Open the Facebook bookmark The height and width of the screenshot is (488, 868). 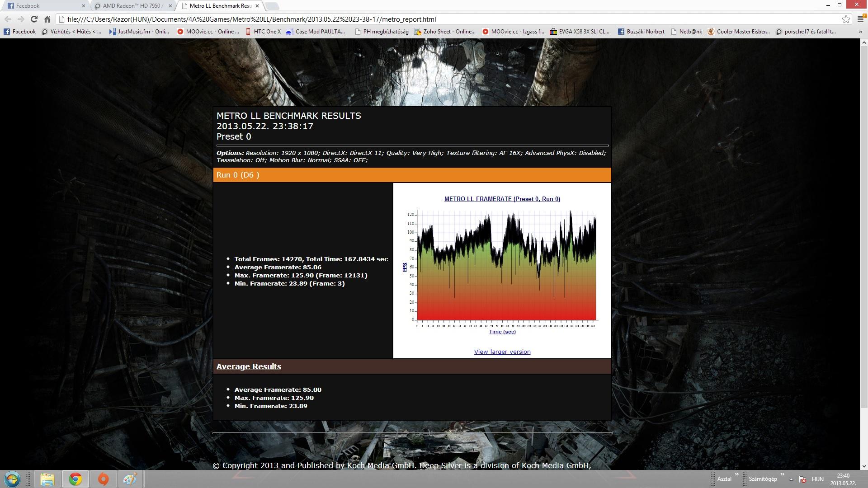(20, 32)
